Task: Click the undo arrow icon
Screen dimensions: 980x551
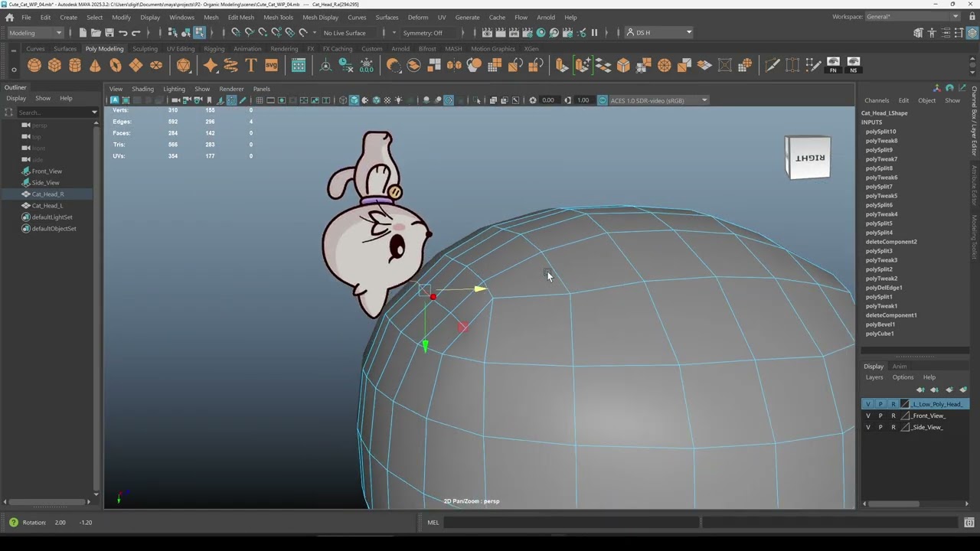Action: (123, 32)
